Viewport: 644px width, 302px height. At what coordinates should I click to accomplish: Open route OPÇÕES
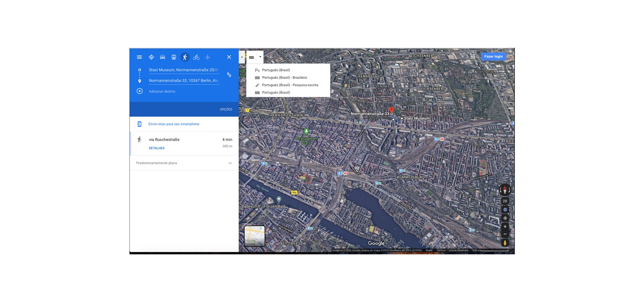(226, 109)
